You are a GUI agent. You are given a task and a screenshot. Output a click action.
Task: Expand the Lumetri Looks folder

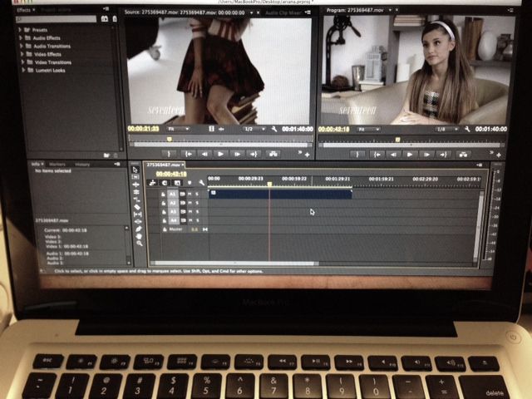(23, 70)
